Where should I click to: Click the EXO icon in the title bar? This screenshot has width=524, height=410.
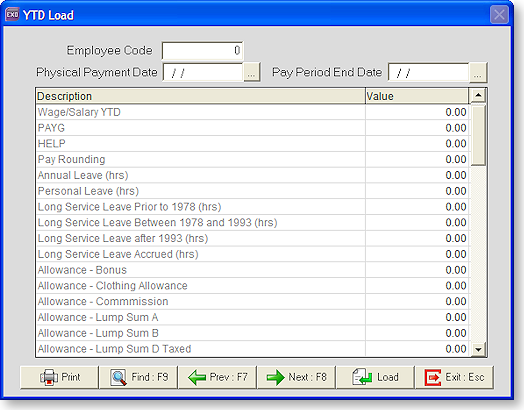click(12, 15)
